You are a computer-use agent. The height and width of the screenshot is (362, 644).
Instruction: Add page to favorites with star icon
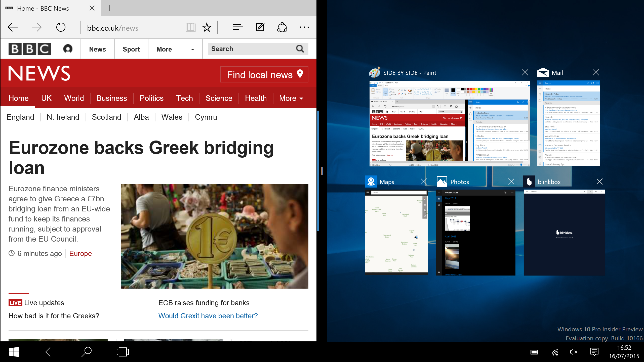(207, 27)
